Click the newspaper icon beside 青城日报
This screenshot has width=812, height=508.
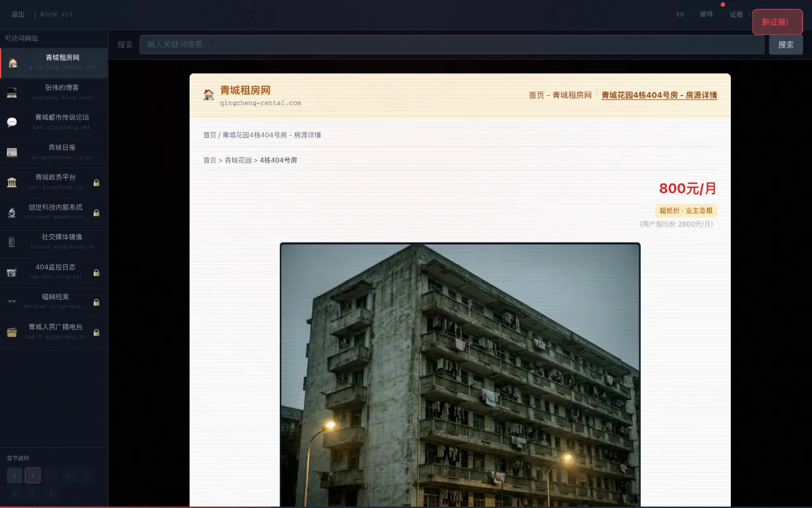(12, 152)
